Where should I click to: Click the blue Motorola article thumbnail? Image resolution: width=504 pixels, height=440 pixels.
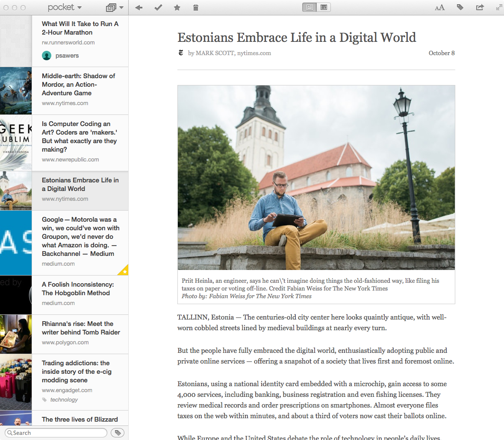[16, 243]
